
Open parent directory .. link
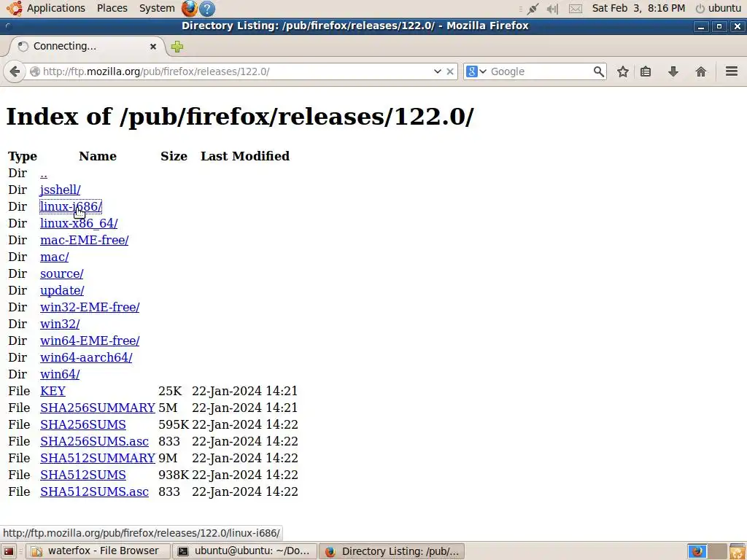[x=43, y=174]
